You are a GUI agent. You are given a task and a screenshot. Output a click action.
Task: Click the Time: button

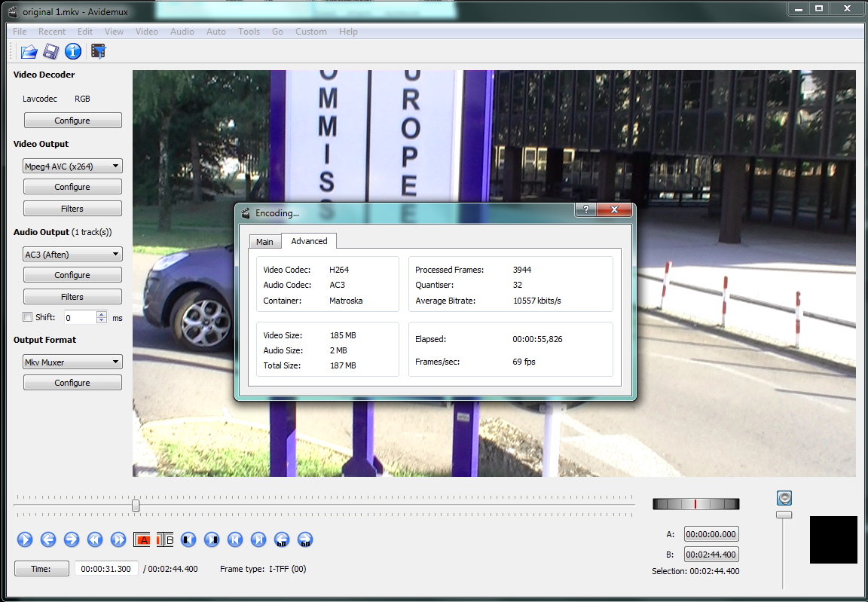point(41,569)
